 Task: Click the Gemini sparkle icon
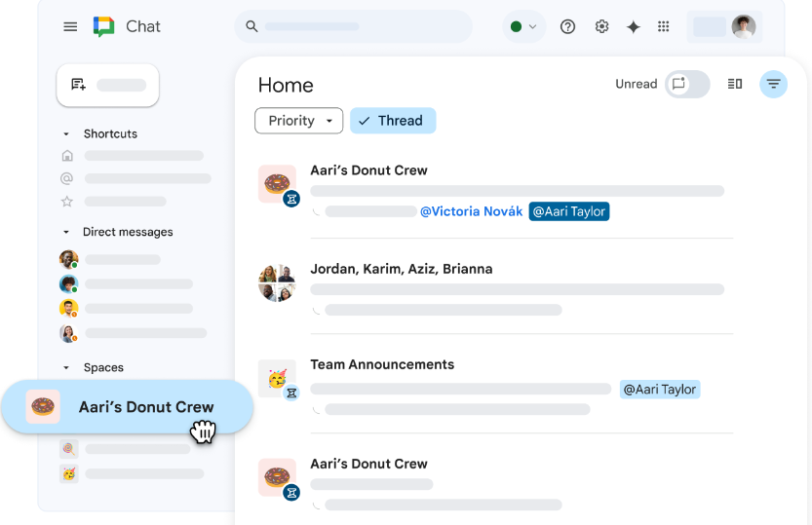click(633, 26)
